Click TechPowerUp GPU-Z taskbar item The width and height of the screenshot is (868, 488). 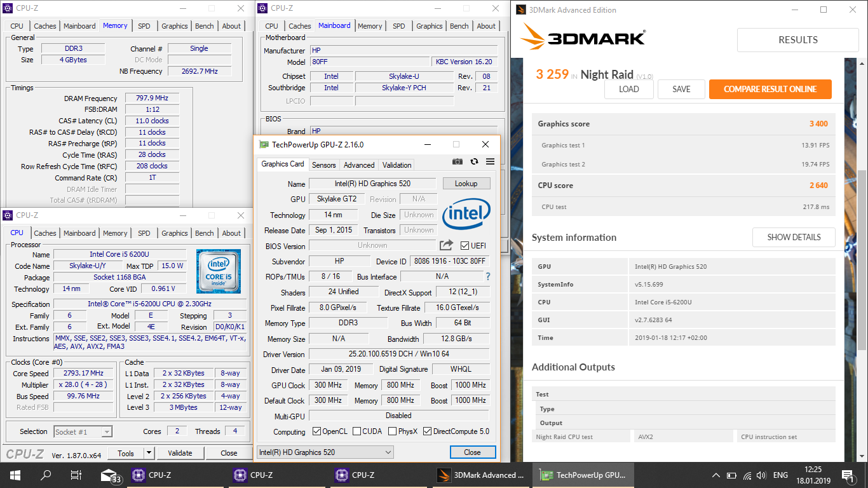point(583,475)
